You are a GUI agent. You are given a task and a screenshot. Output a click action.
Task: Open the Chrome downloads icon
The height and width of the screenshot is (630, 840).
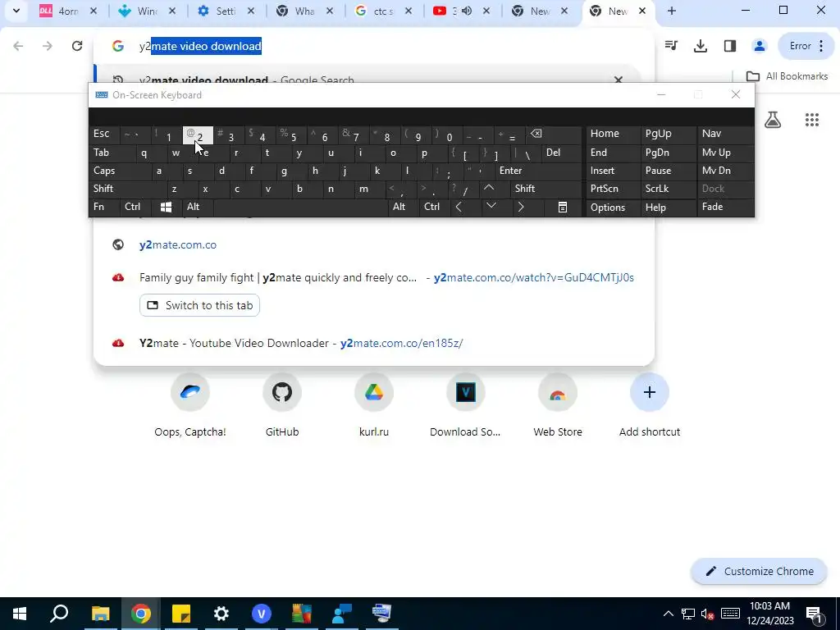click(701, 46)
